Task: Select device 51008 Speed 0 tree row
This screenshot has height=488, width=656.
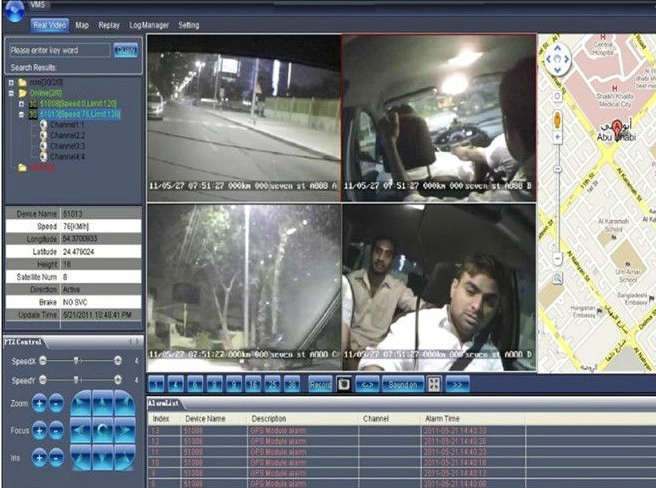Action: pos(78,103)
